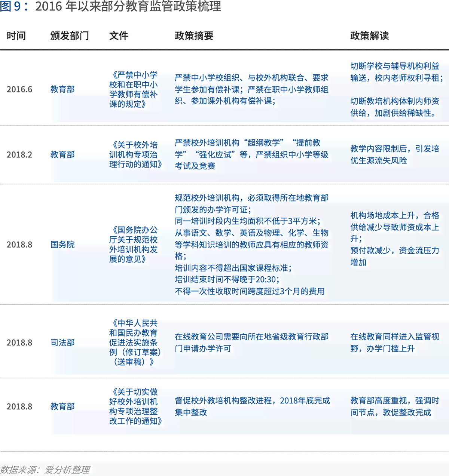Click '教育部' in the 2018.2 row
449x476 pixels.
pos(62,154)
